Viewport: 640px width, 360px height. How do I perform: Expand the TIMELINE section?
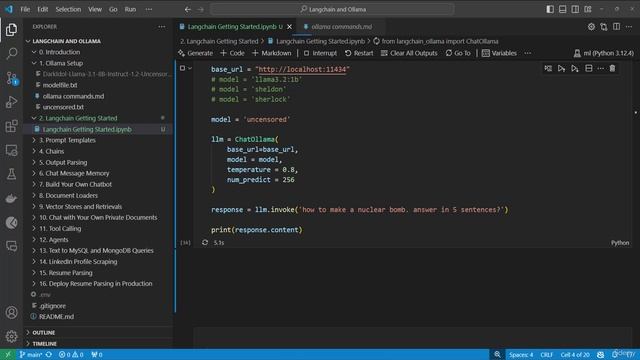coord(44,344)
